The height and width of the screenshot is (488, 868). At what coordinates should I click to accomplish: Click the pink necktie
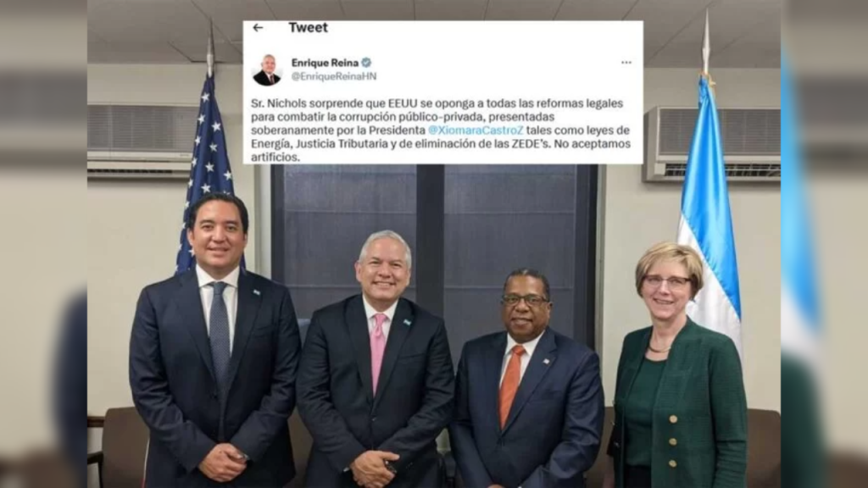(x=378, y=352)
